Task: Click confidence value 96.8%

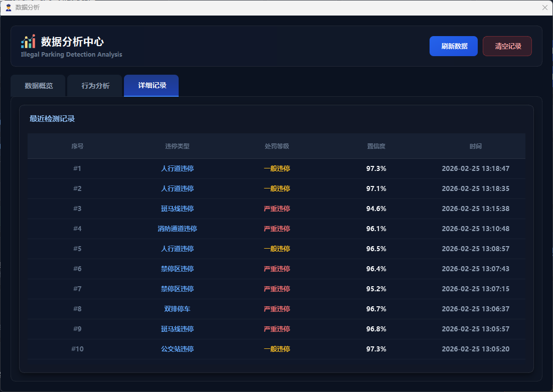Action: 376,329
